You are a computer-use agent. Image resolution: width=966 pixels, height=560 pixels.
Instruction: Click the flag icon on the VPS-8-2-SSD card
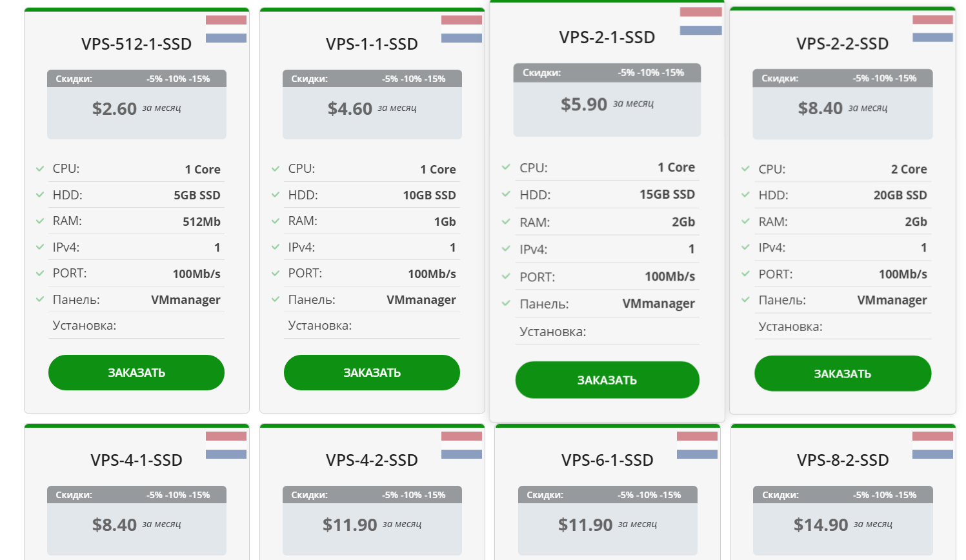(932, 445)
